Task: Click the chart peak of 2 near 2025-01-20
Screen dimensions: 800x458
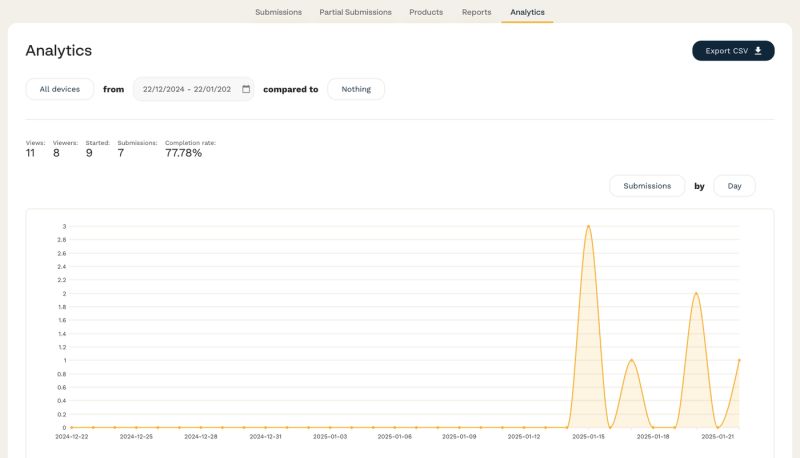Action: [696, 293]
